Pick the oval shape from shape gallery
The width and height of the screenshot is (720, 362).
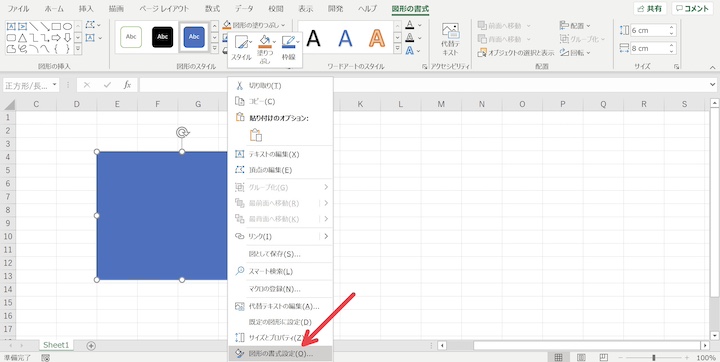pyautogui.click(x=68, y=26)
